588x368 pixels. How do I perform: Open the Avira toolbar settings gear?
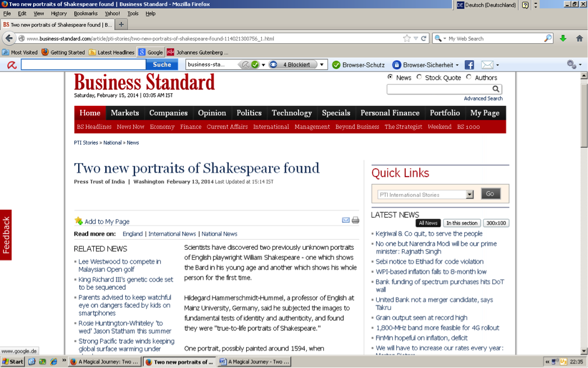[572, 65]
